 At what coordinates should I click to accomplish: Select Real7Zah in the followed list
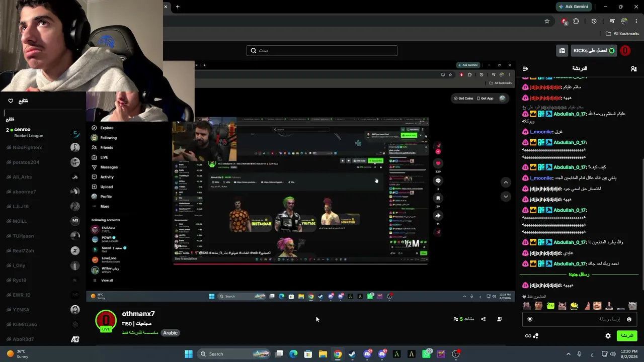coord(43,250)
